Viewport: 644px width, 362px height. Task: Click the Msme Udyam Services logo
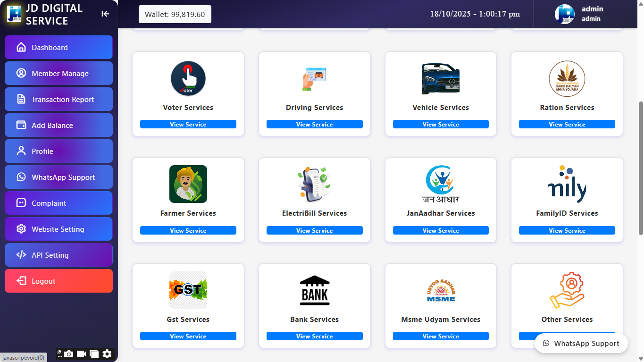[x=441, y=290]
